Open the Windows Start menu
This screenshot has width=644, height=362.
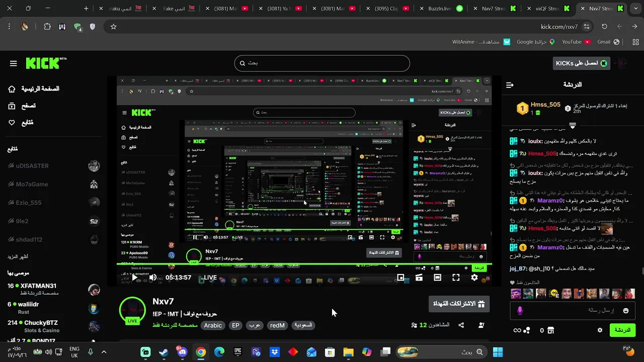coord(498,352)
